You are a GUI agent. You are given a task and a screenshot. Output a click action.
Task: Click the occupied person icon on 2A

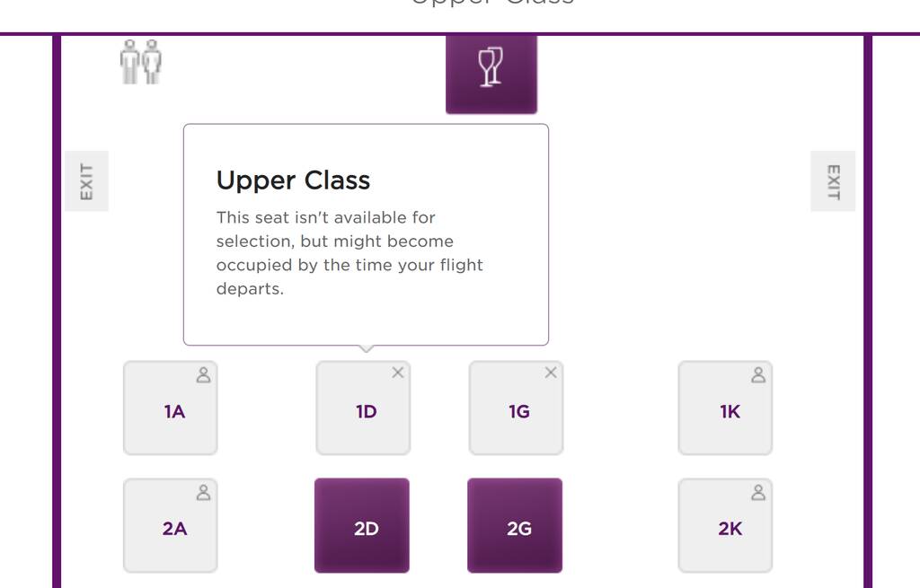point(204,493)
